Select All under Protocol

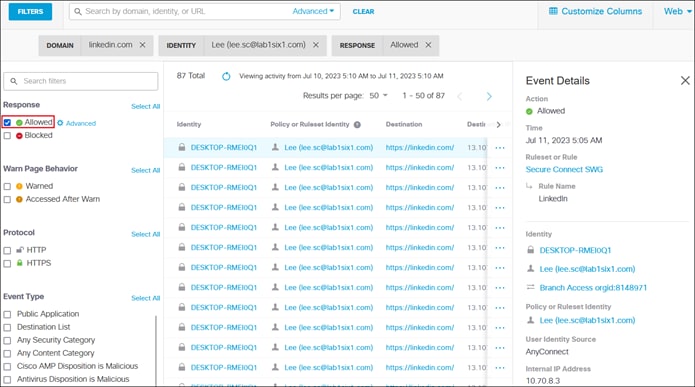(x=145, y=234)
